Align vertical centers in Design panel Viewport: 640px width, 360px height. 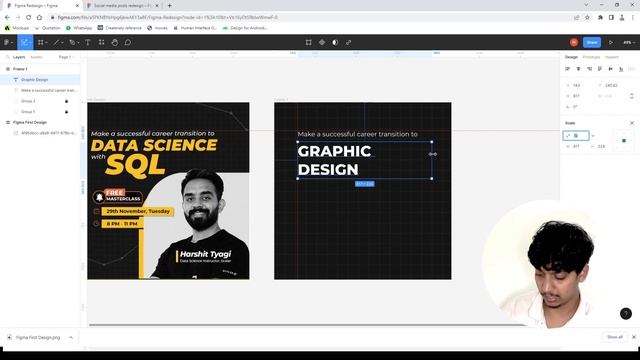611,69
